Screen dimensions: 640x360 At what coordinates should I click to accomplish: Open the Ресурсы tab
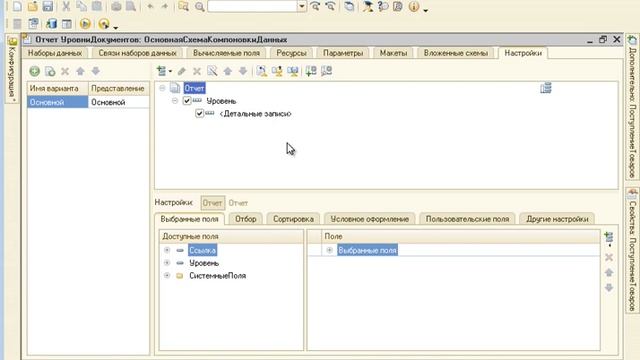click(291, 53)
